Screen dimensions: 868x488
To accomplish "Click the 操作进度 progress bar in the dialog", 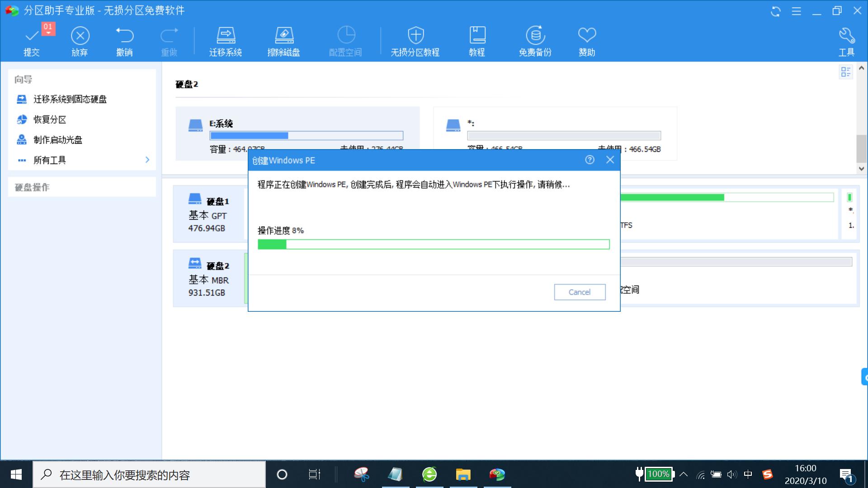I will pos(434,244).
